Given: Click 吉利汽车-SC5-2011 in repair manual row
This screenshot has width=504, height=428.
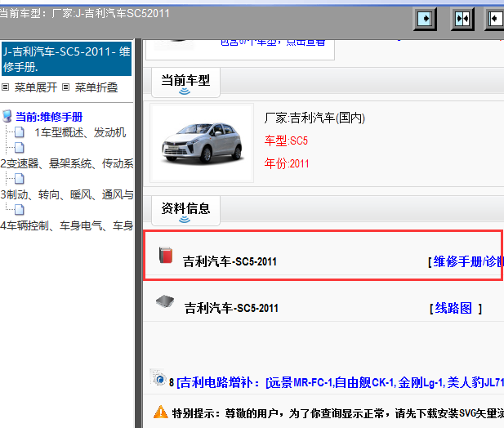Looking at the screenshot, I should pyautogui.click(x=230, y=261).
